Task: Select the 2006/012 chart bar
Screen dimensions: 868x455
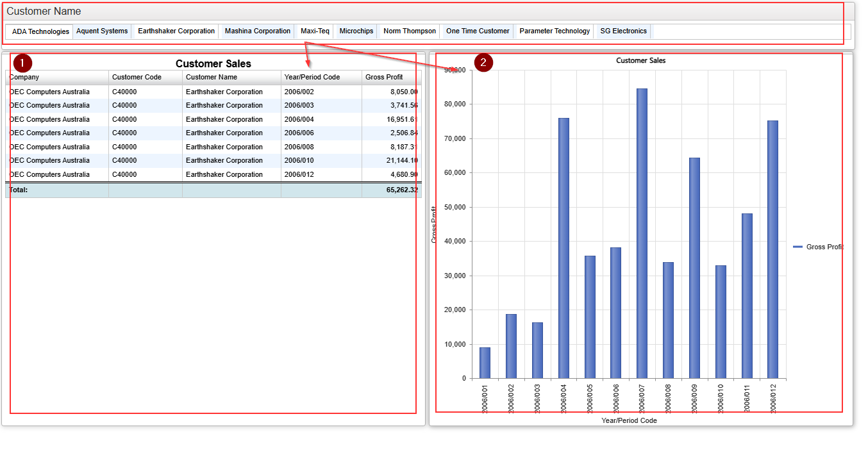Action: 772,249
